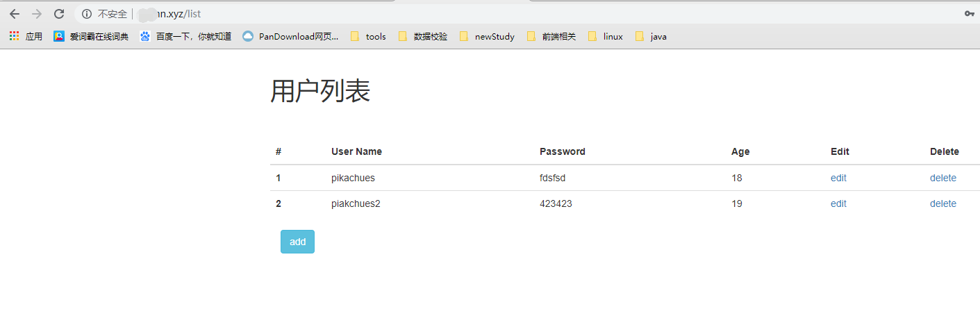Open the linux bookmark folder
This screenshot has height=325, width=980.
606,37
